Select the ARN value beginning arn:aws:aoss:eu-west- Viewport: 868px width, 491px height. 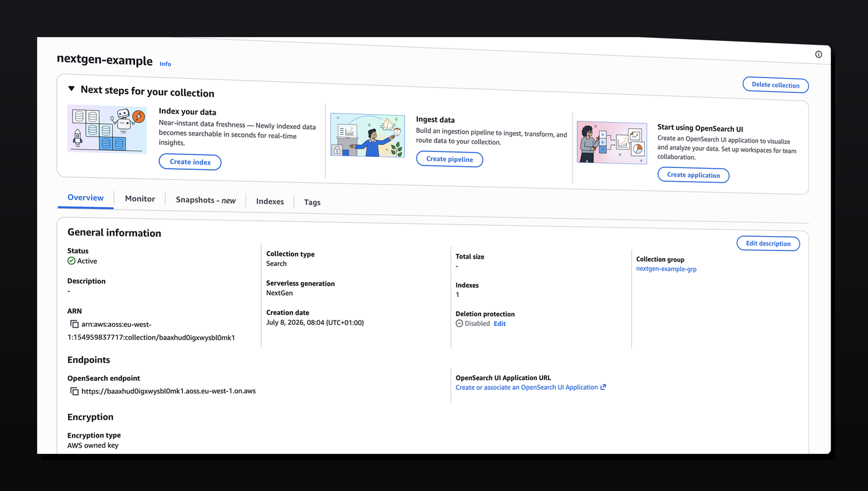(151, 331)
